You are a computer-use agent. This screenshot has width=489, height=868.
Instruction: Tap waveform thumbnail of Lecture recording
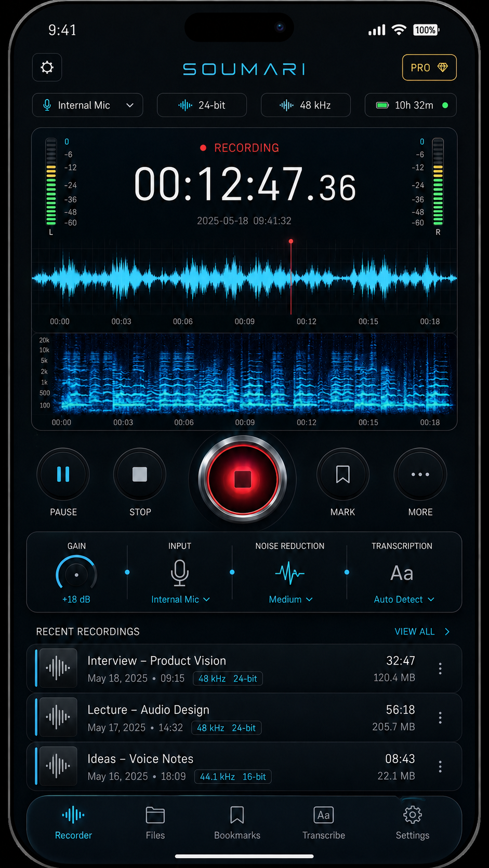tap(58, 717)
